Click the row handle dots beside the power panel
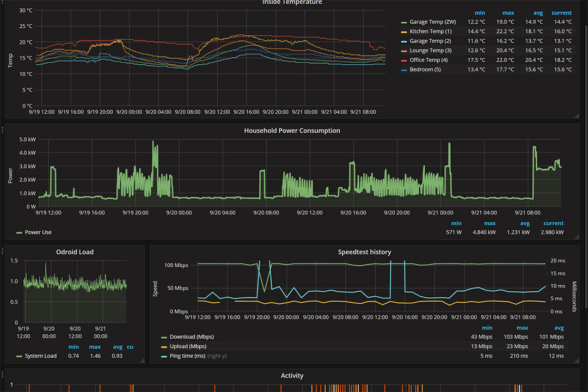This screenshot has width=588, height=392. 3,128
